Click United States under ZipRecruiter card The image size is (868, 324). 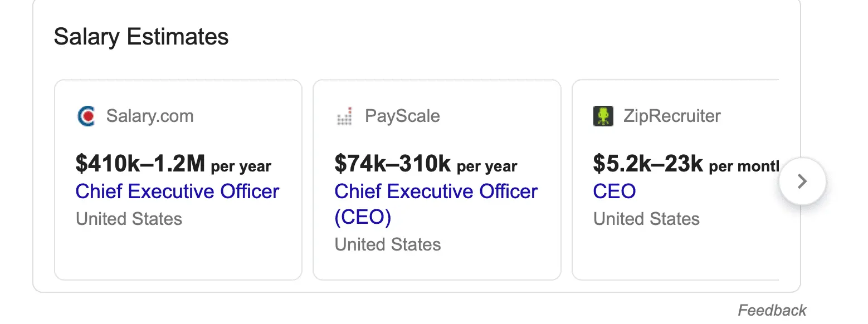click(x=646, y=219)
